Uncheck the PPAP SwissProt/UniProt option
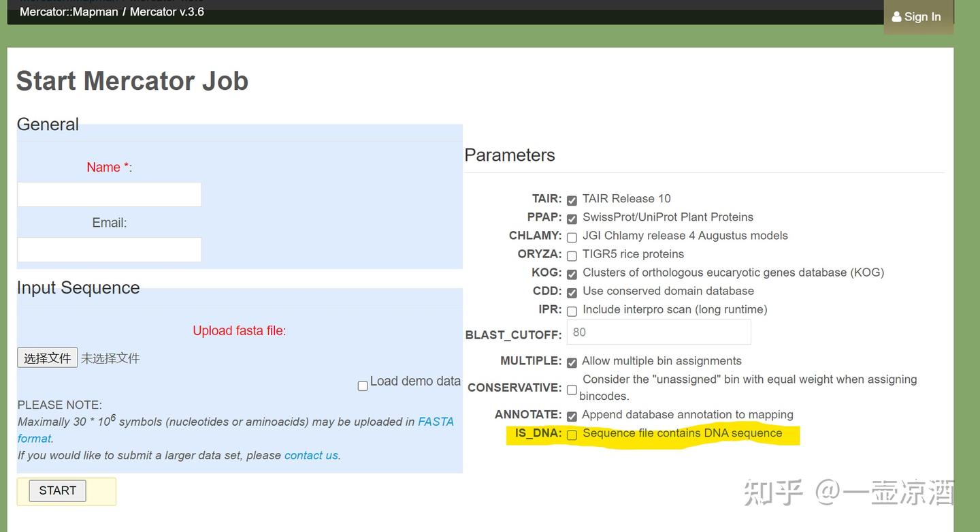Screen dimensions: 980x532 (572, 219)
